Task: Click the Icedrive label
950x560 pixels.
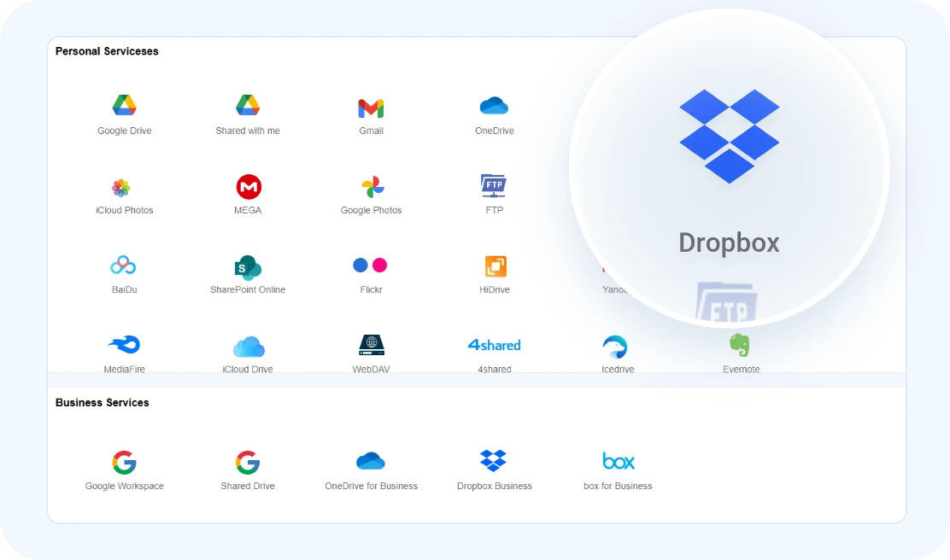Action: tap(618, 370)
